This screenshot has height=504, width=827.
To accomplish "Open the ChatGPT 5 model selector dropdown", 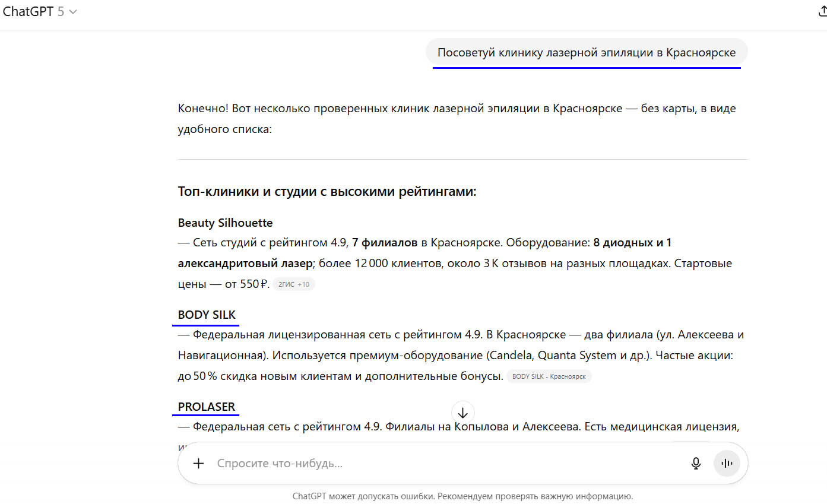I will tap(40, 12).
